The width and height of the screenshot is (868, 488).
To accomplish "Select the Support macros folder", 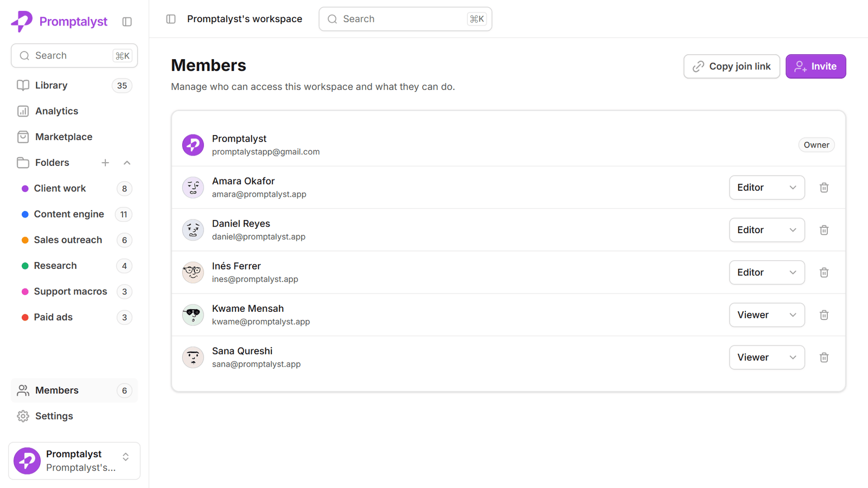I will (x=74, y=292).
